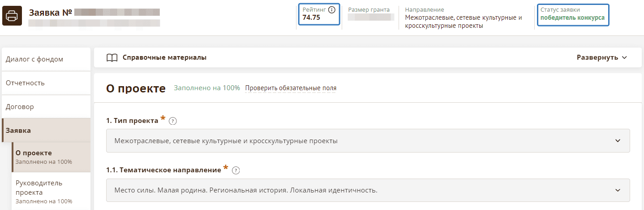Viewport: 644px width, 210px height.
Task: Click the Рейтинг 74.75 box
Action: 319,14
